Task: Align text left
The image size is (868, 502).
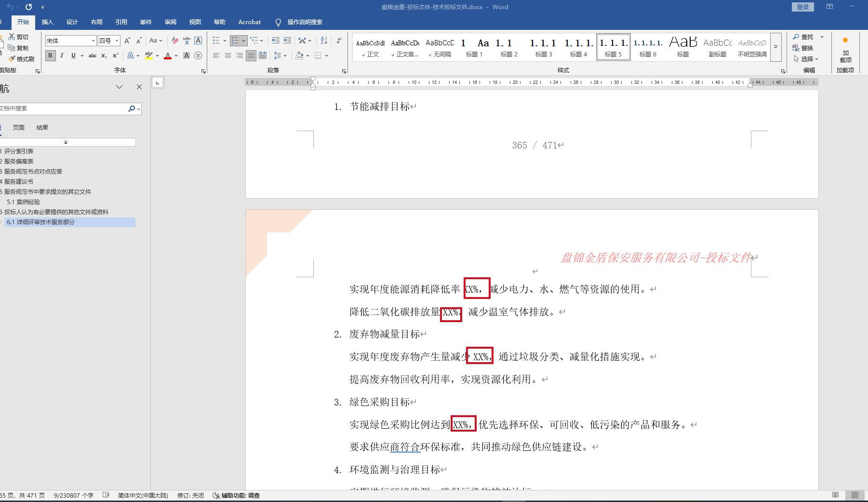Action: (x=216, y=56)
